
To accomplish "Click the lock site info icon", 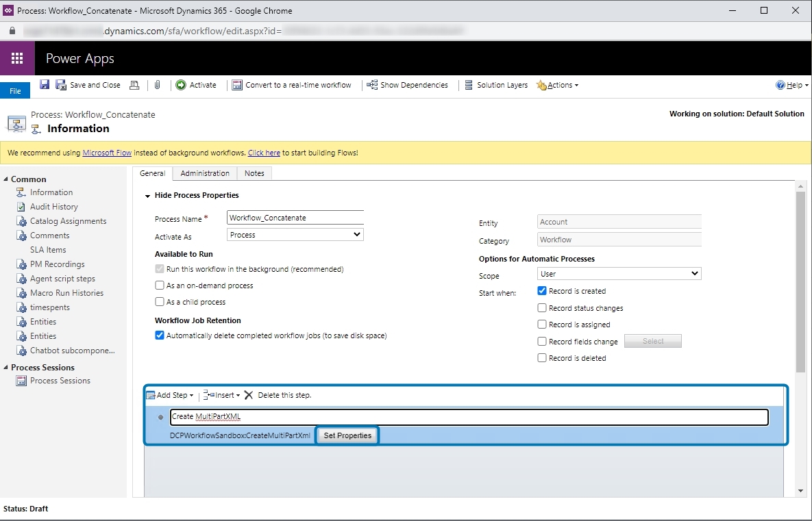I will click(x=12, y=31).
